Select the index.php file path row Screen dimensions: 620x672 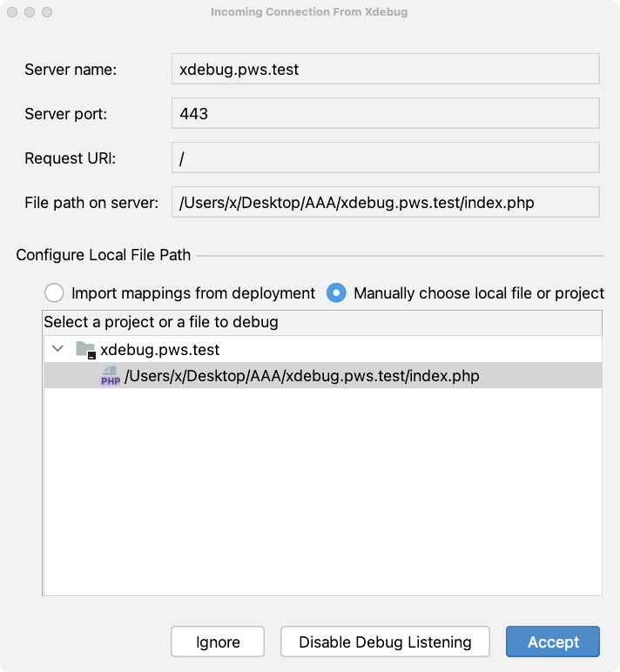323,375
